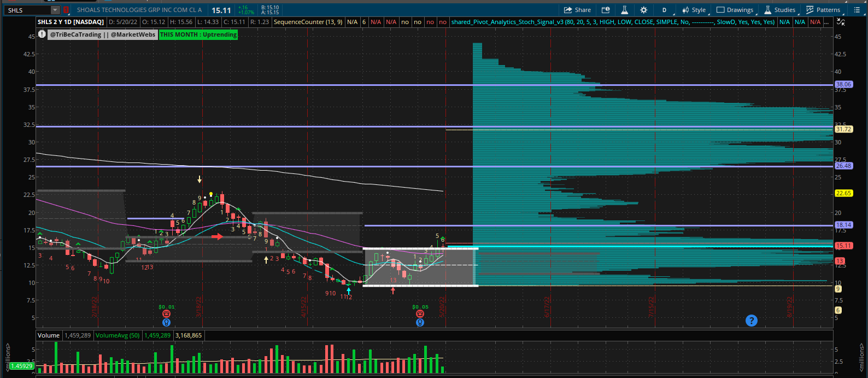Open chart settings gear icon

(x=644, y=10)
